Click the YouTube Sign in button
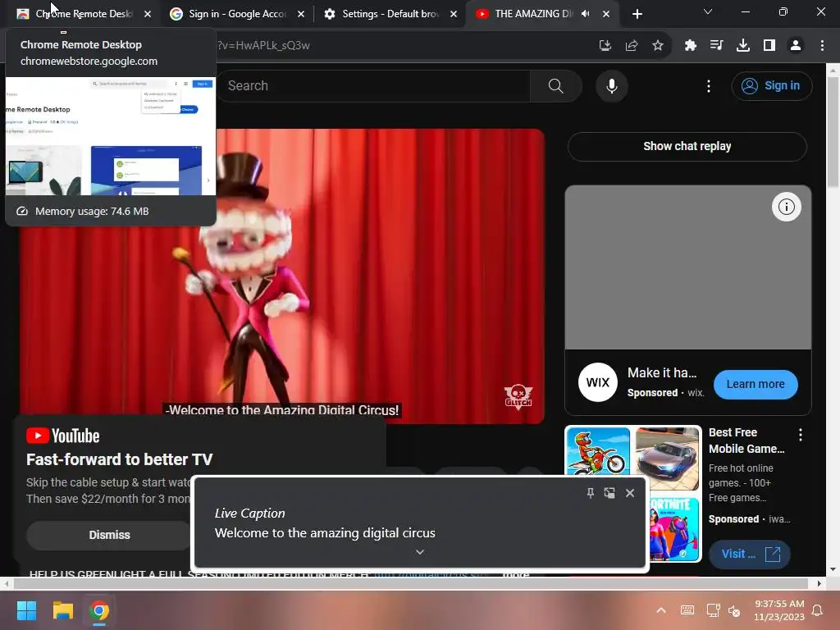 tap(771, 85)
